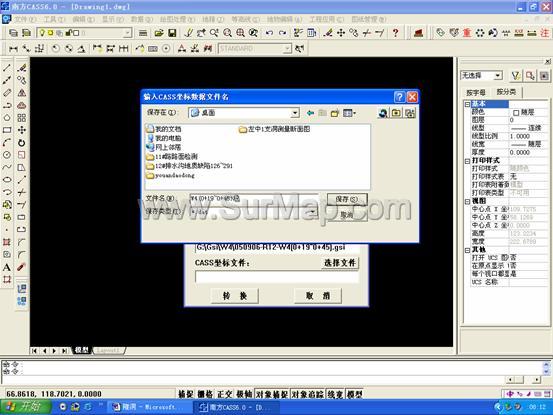Open the layer dropdown in top toolbar

[x=127, y=33]
